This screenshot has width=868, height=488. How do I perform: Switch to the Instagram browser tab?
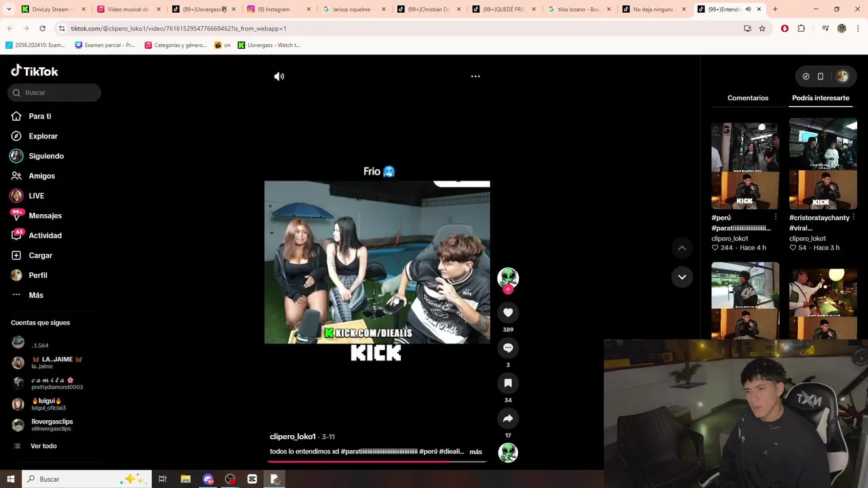pos(277,9)
